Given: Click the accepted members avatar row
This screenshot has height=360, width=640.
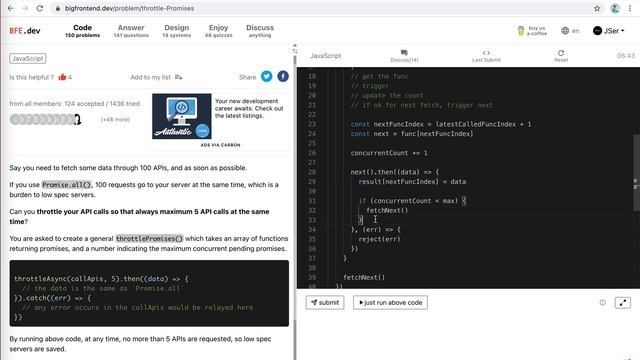Looking at the screenshot, I should 45,120.
